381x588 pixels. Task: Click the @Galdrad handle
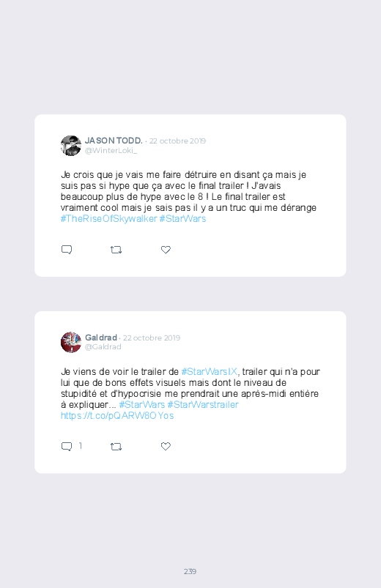click(103, 347)
